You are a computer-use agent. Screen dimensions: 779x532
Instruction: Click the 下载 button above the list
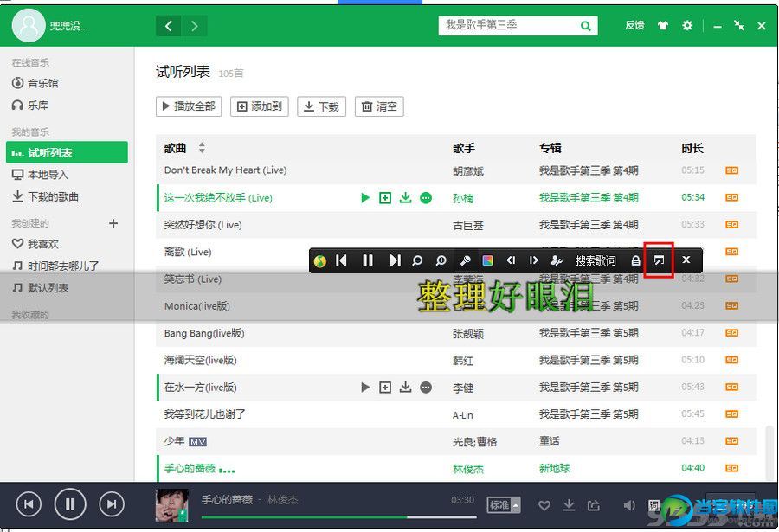pyautogui.click(x=321, y=106)
